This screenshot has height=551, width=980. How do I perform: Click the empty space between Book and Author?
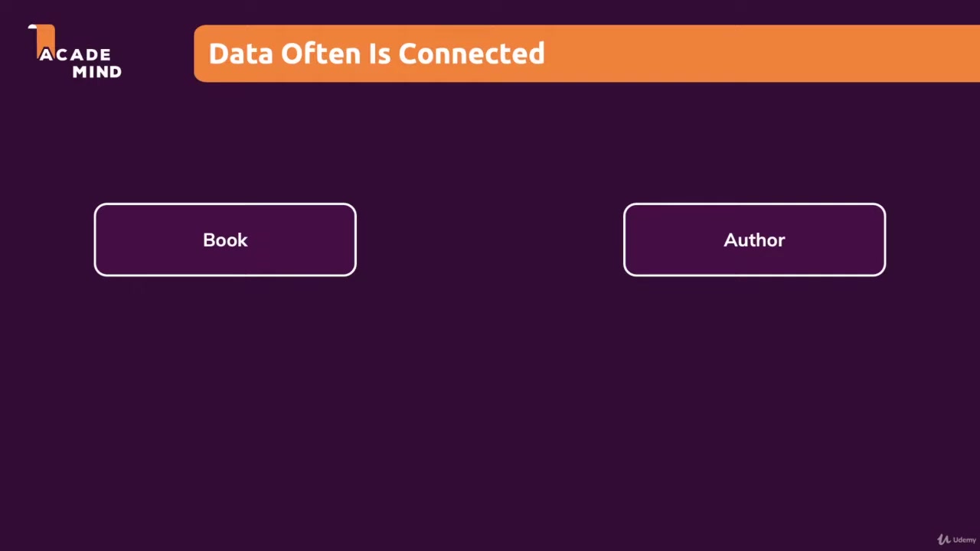490,240
